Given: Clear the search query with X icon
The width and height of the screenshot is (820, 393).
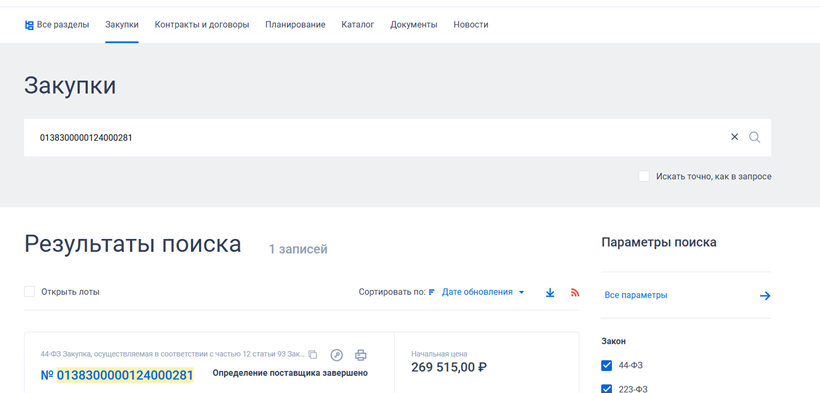Looking at the screenshot, I should [x=734, y=137].
